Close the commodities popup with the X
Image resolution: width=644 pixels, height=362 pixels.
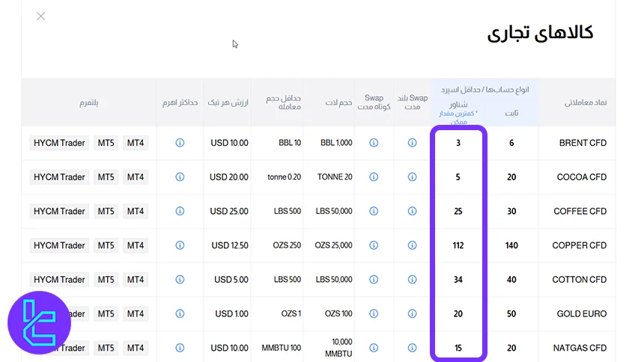tap(40, 16)
